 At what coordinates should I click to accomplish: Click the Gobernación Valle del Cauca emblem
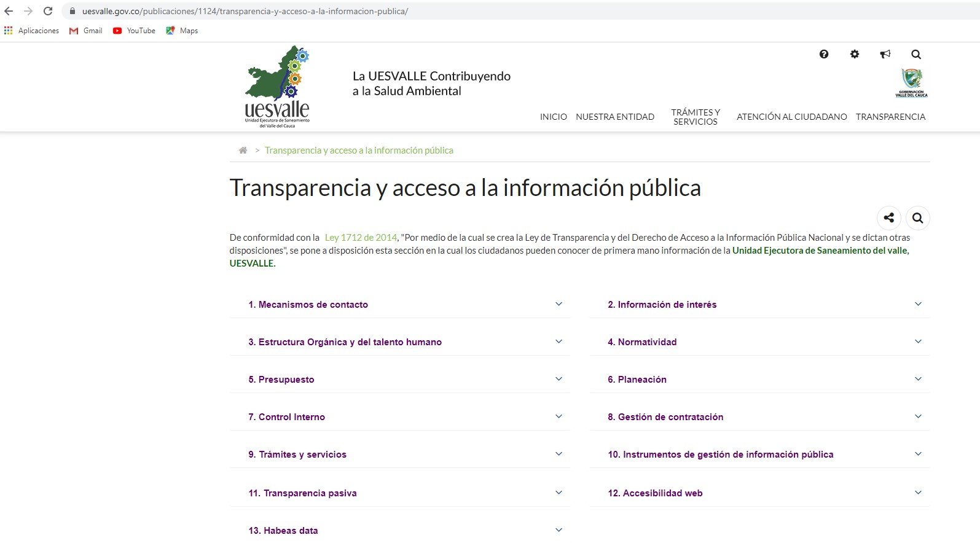tap(912, 83)
